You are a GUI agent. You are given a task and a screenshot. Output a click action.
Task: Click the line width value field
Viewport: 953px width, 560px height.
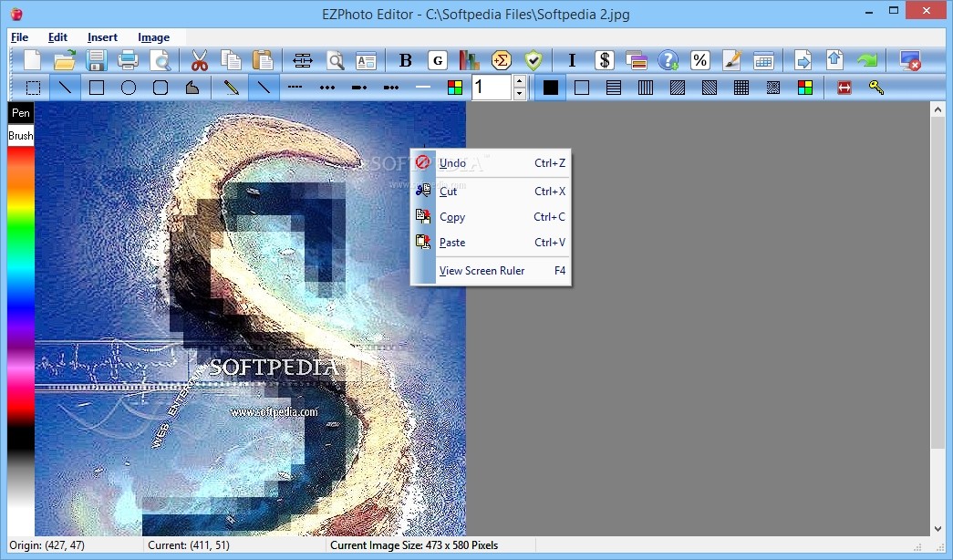click(x=492, y=88)
